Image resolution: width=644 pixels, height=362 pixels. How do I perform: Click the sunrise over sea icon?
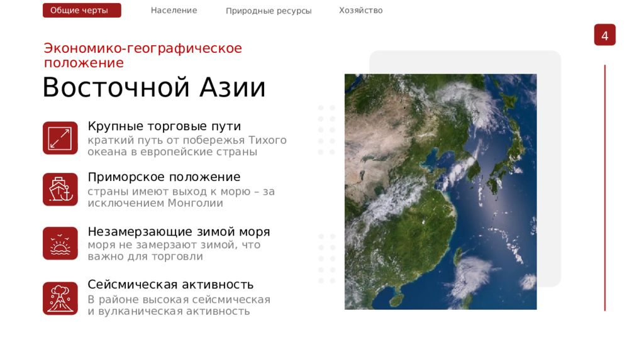pos(60,243)
